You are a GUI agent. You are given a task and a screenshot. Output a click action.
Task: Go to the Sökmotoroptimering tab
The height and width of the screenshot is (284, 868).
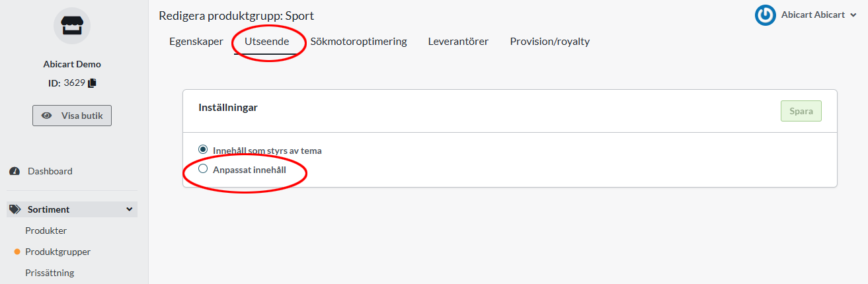coord(358,42)
